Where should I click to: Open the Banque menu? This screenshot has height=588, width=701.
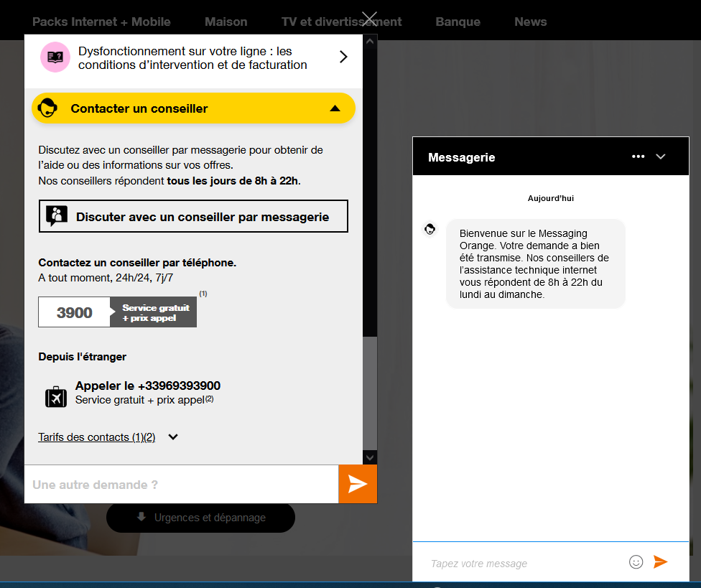[x=458, y=22]
